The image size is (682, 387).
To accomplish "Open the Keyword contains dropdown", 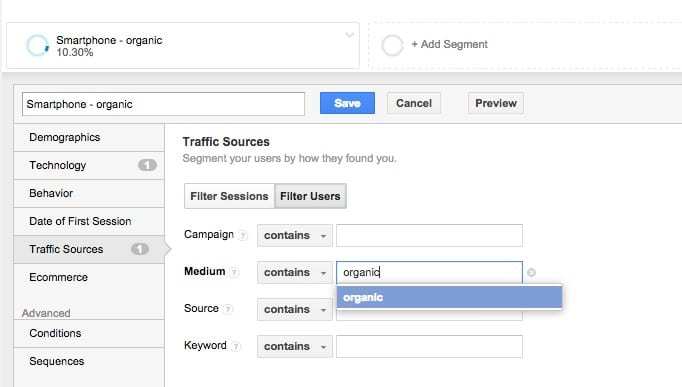I will coord(294,346).
